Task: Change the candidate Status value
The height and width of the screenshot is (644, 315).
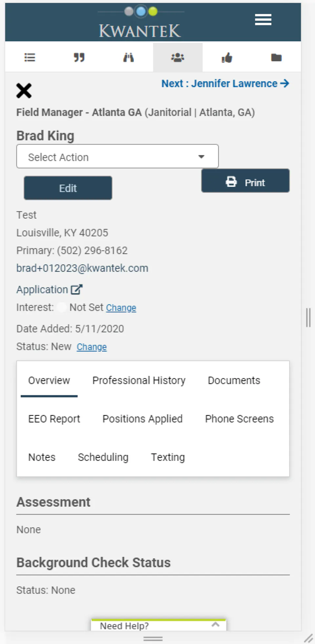Action: point(92,347)
